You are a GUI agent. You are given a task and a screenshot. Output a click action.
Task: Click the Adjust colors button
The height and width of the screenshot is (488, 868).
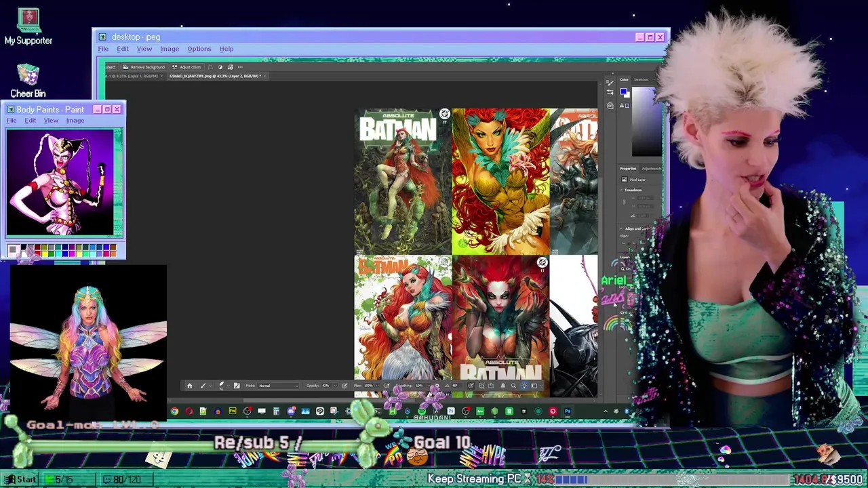[187, 67]
